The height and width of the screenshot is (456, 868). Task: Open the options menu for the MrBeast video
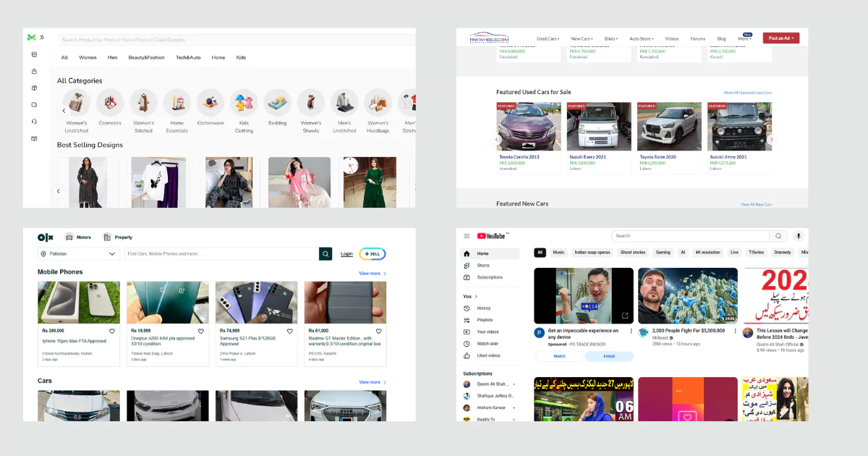point(735,332)
